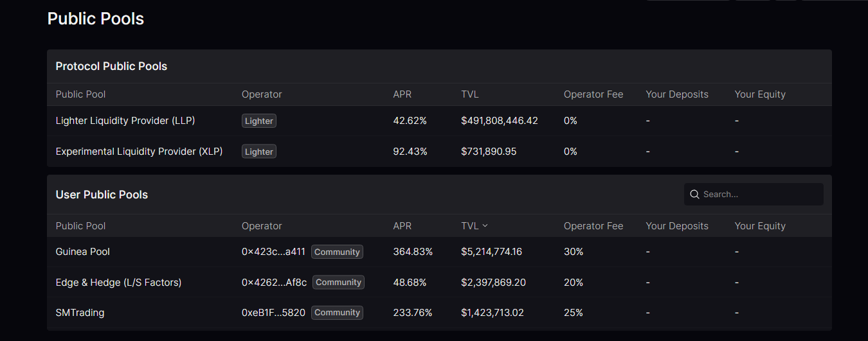The height and width of the screenshot is (341, 868).
Task: Click the APR column header in User Public Pools
Action: (x=402, y=226)
